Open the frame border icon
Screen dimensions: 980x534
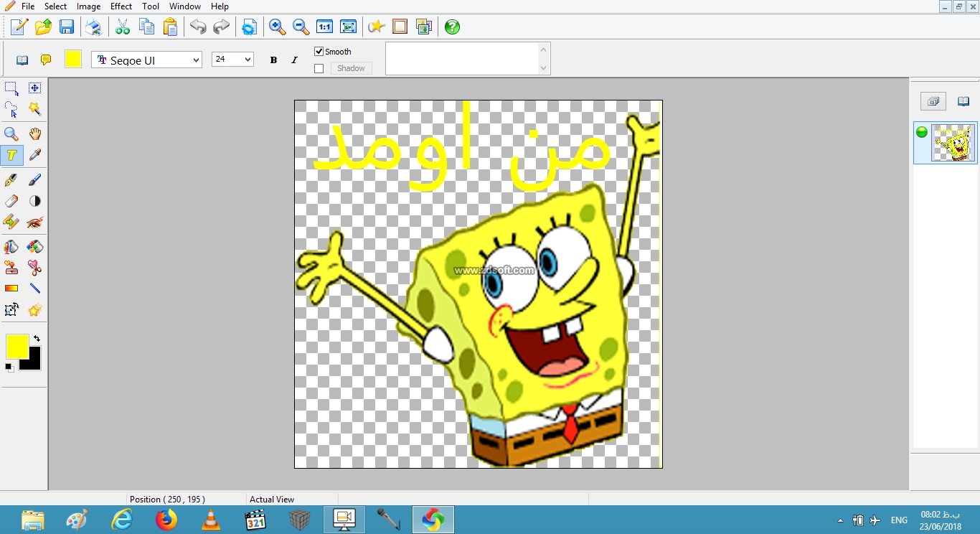point(400,27)
